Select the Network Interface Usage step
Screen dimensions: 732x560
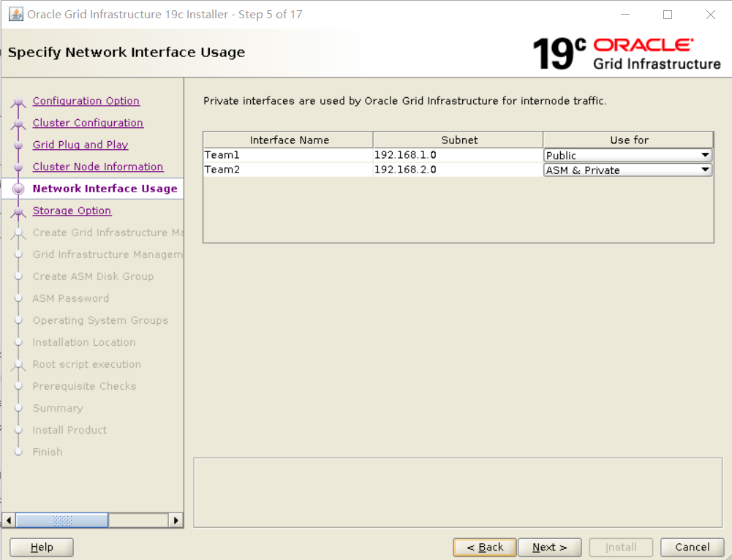click(105, 189)
